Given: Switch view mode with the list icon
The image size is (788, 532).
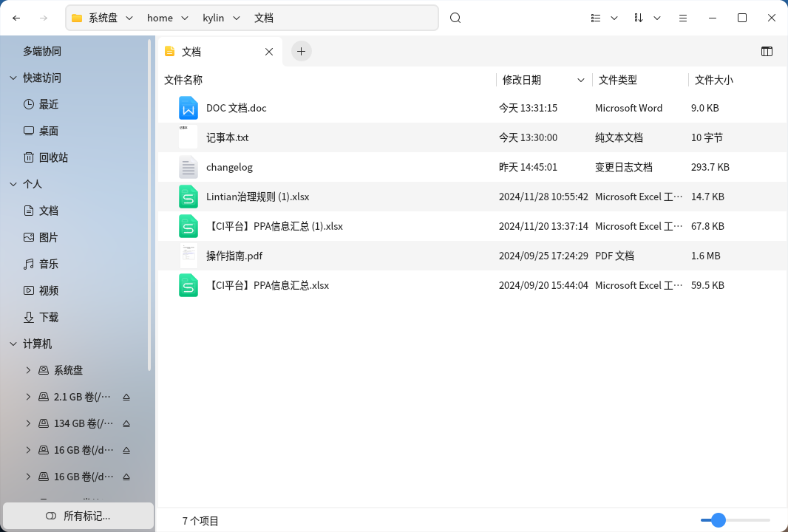Looking at the screenshot, I should [x=596, y=18].
